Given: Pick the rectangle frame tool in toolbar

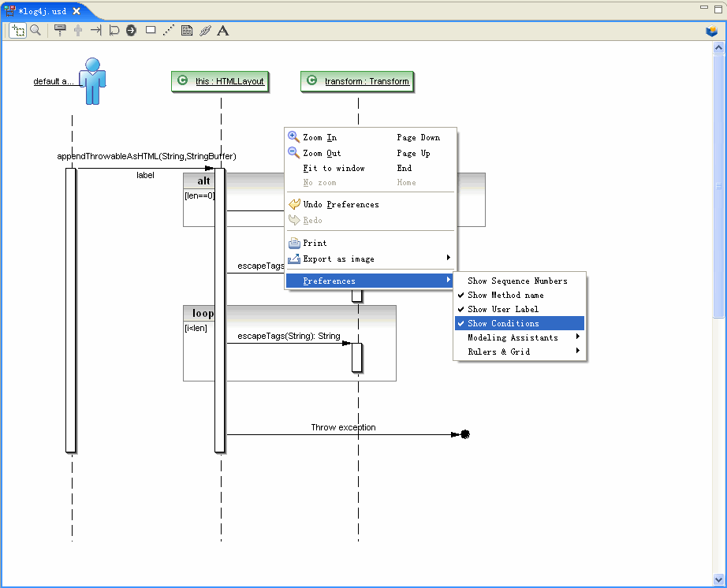Looking at the screenshot, I should tap(151, 31).
